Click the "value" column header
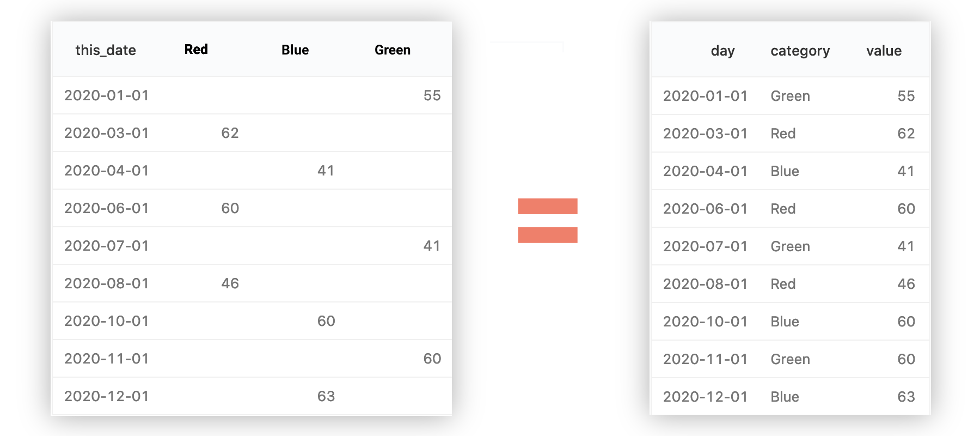Screen dimensions: 980x436 pos(884,51)
